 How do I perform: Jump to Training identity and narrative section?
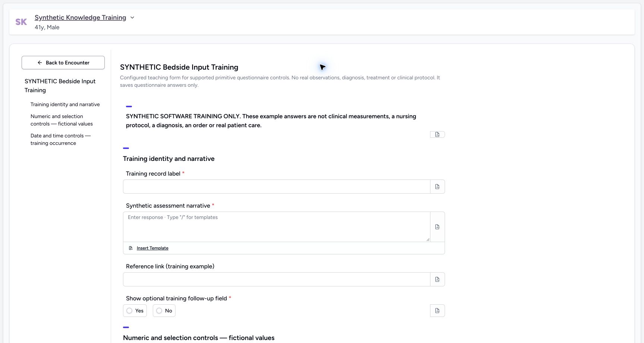coord(65,104)
